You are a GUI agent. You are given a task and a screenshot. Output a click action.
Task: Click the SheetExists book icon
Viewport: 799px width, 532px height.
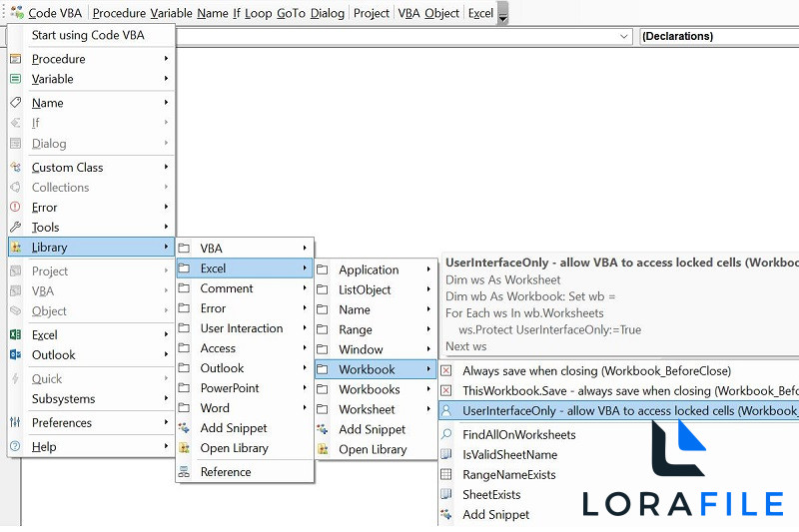[445, 494]
